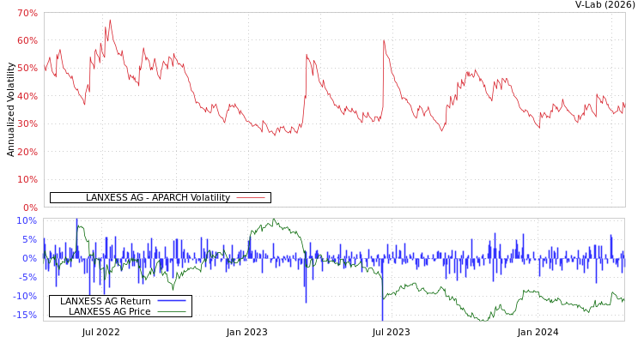This screenshot has height=343, width=644.
Task: Select the 'LANXESS AG Price' legend label
Action: tap(109, 311)
